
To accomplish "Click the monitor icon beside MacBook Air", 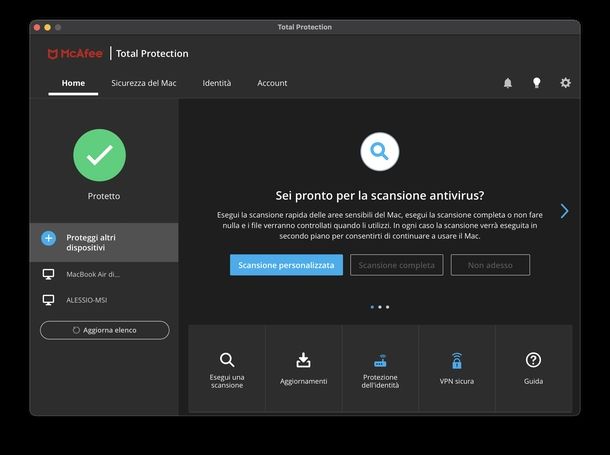I will tap(48, 274).
